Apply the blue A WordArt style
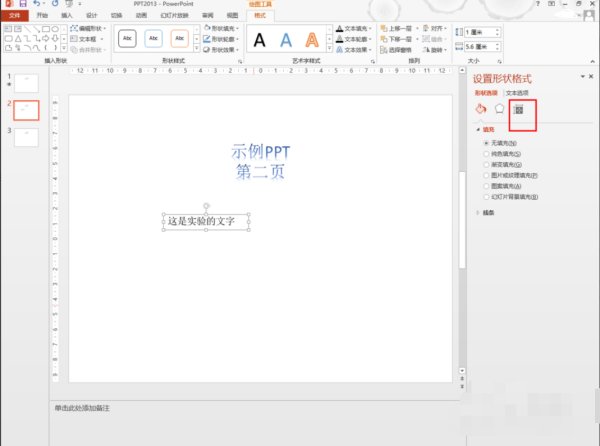Screen dimensions: 600x446 coord(286,40)
